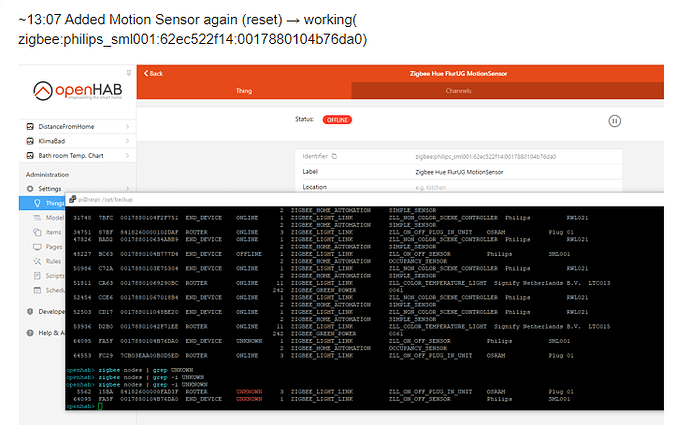
Task: Click the Scripts document icon
Action: (x=37, y=276)
